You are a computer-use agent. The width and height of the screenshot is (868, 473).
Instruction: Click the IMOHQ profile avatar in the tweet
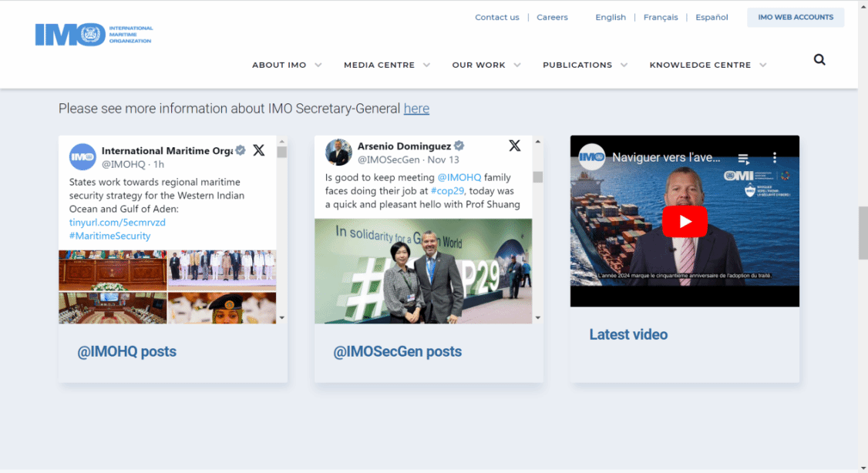82,157
